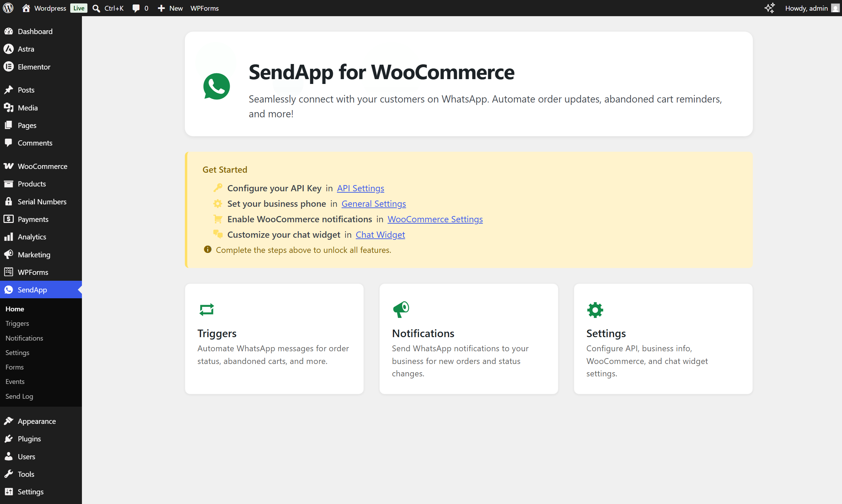842x504 pixels.
Task: Open the Settings card title
Action: click(x=606, y=333)
